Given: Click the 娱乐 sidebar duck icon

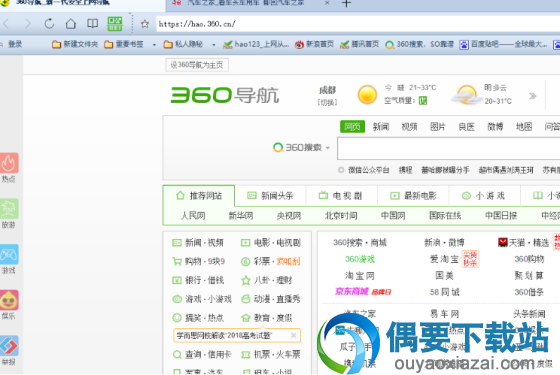Looking at the screenshot, I should pyautogui.click(x=9, y=300).
